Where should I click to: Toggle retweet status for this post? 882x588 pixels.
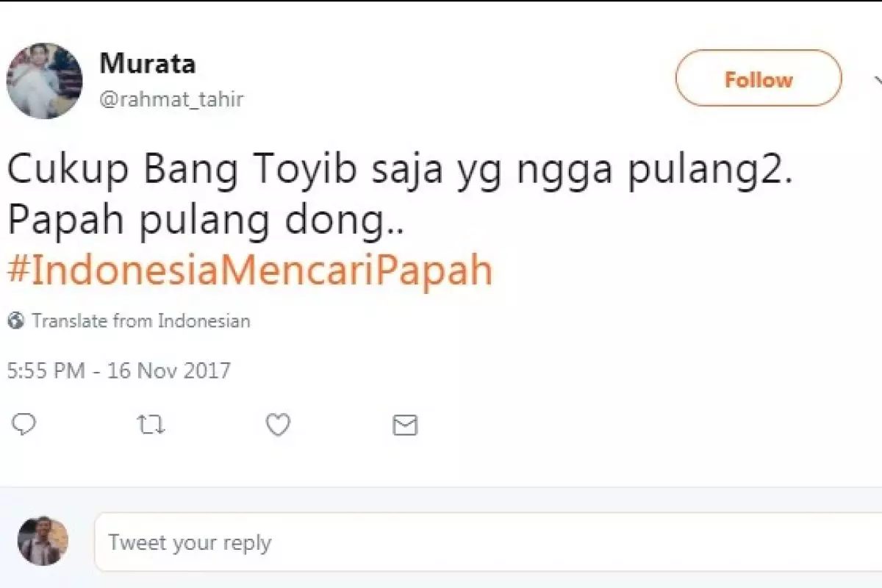click(151, 425)
